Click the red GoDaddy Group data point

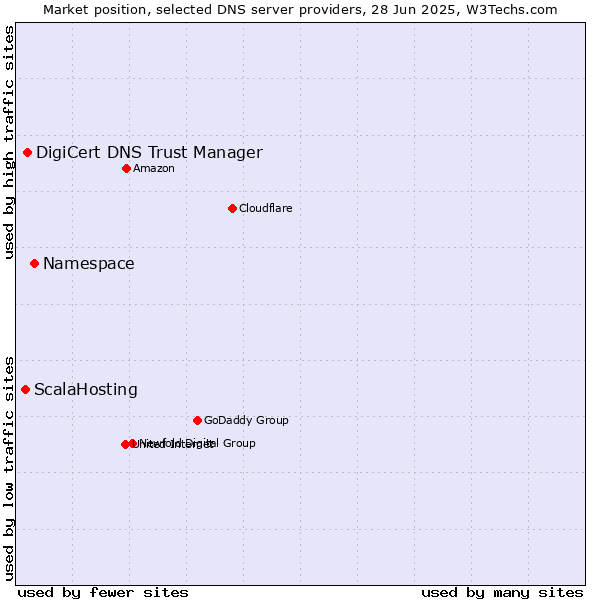coord(197,421)
